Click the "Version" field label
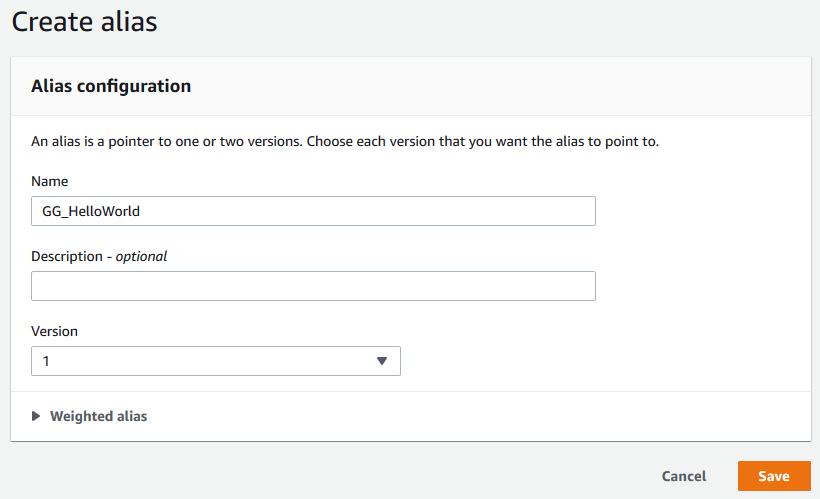The width and height of the screenshot is (820, 499). point(54,331)
